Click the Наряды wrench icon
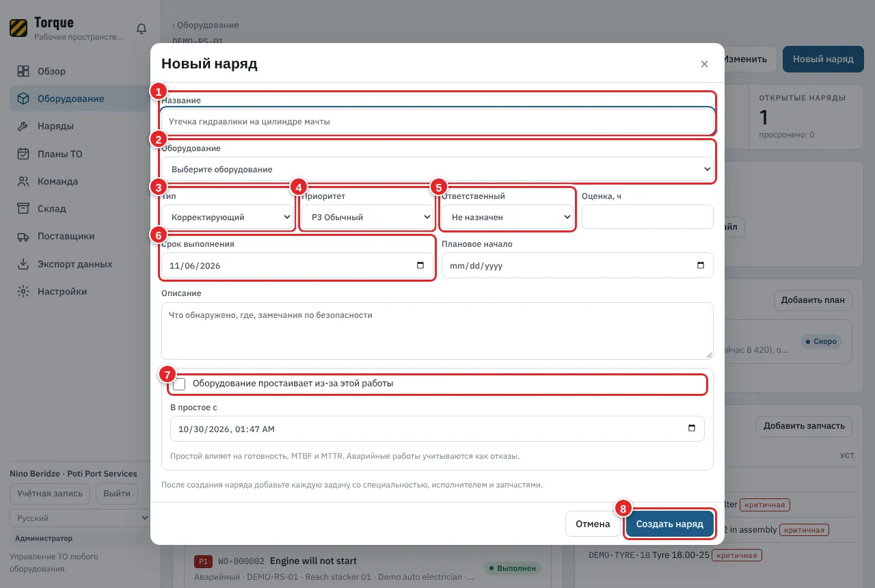This screenshot has height=588, width=875. pos(23,126)
